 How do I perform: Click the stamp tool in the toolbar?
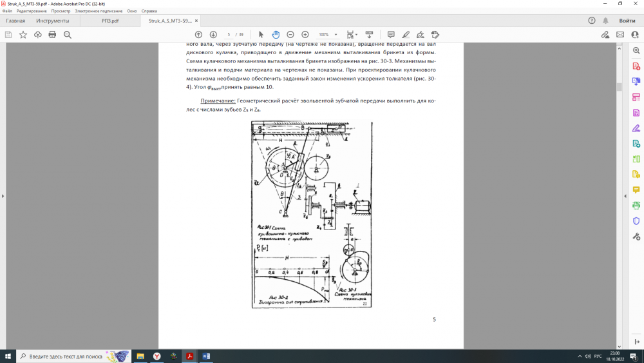(435, 35)
